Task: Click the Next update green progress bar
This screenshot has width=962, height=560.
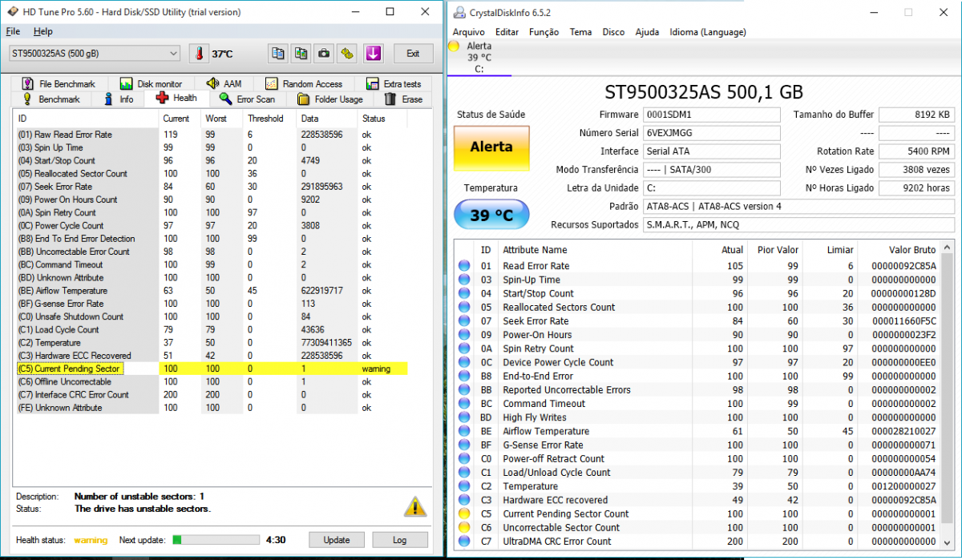Action: point(216,540)
